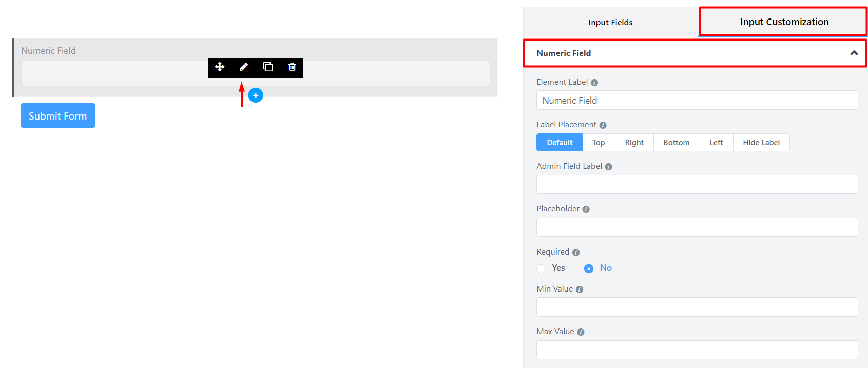Image resolution: width=868 pixels, height=368 pixels.
Task: Set Required to Yes
Action: 542,268
